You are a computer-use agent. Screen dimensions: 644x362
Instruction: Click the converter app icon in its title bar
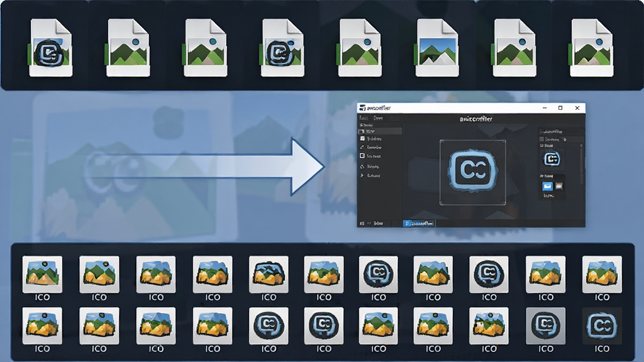click(x=362, y=108)
